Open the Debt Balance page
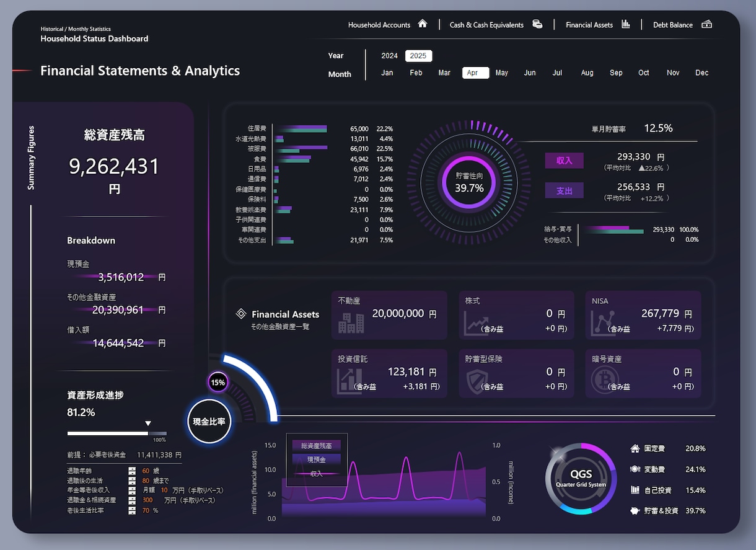This screenshot has height=550, width=756. (x=673, y=25)
